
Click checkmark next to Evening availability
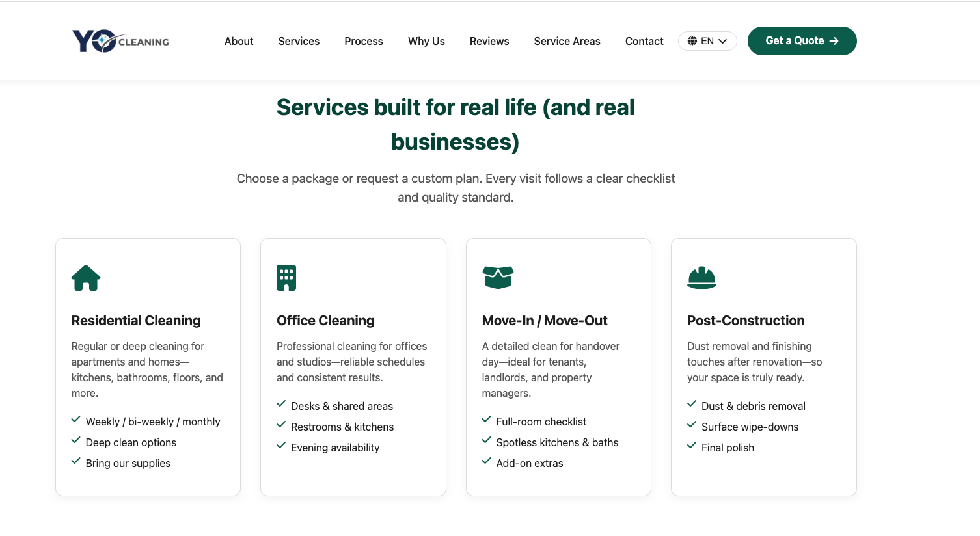[x=281, y=446]
